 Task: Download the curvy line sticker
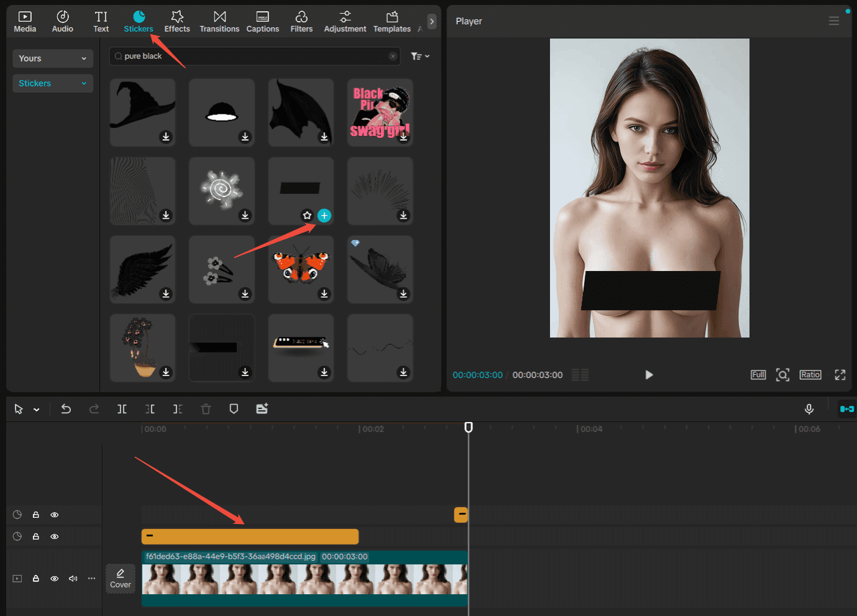pyautogui.click(x=403, y=372)
